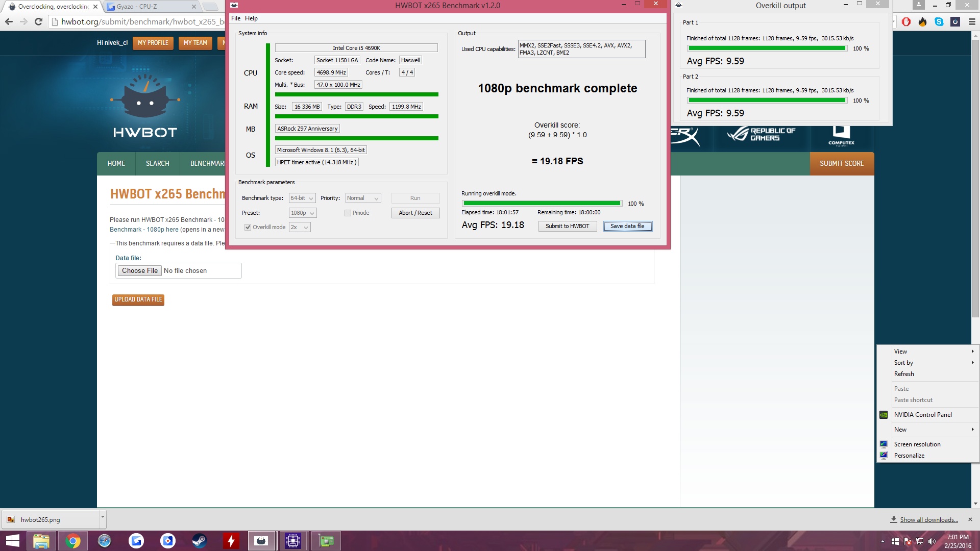Click the flame extension icon in Chrome

[923, 21]
